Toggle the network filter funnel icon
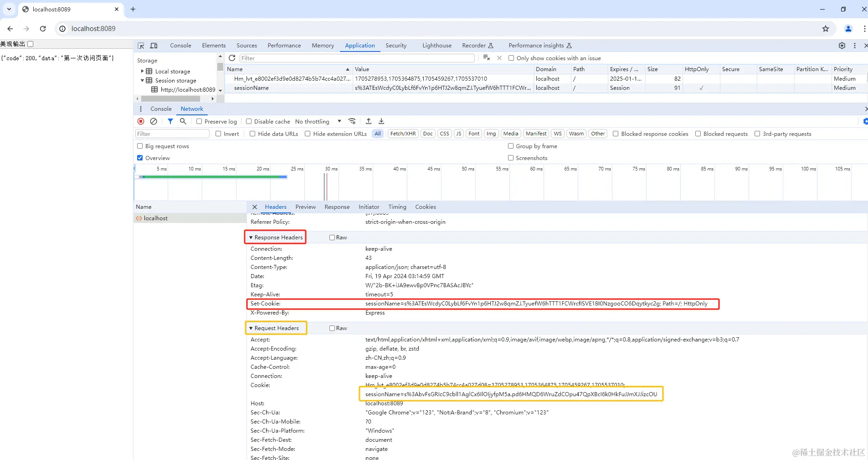Screen dimensions: 868x460 tap(170, 121)
